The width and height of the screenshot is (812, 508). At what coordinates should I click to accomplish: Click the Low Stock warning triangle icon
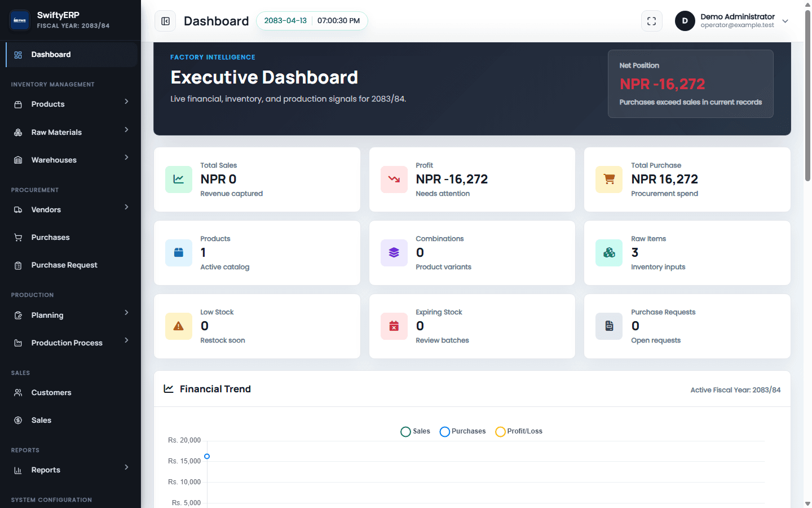[179, 326]
